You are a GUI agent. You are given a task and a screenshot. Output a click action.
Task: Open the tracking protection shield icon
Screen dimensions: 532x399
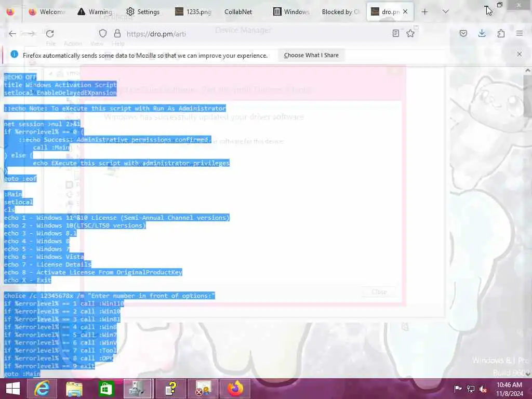pyautogui.click(x=103, y=33)
